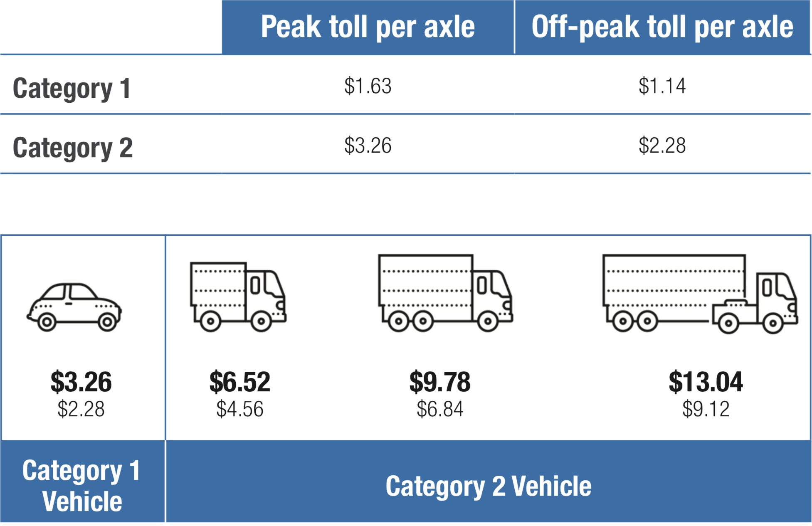
Task: Click the Category 1 row label
Action: point(72,89)
